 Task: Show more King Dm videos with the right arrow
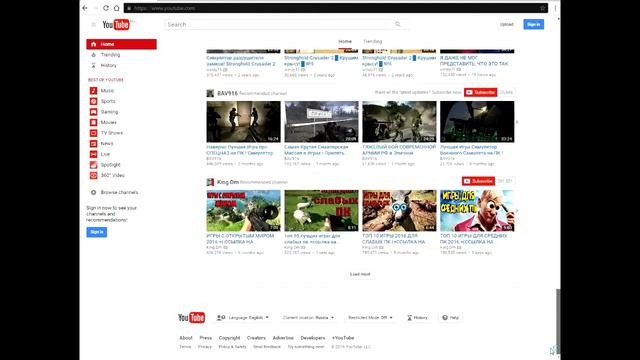(517, 211)
